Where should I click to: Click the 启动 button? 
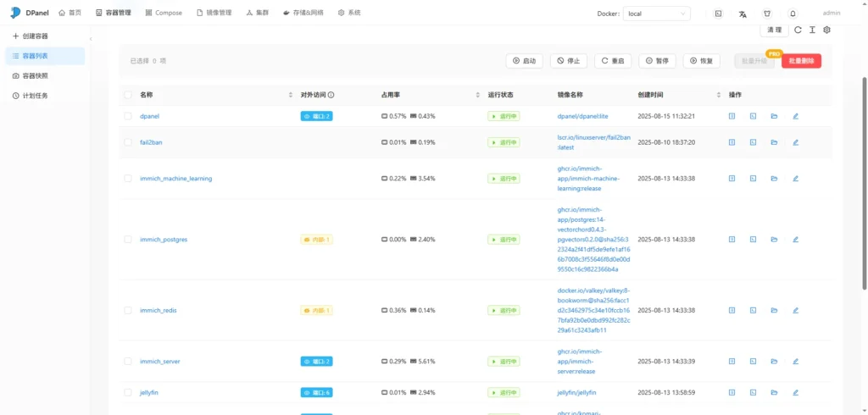coord(524,61)
